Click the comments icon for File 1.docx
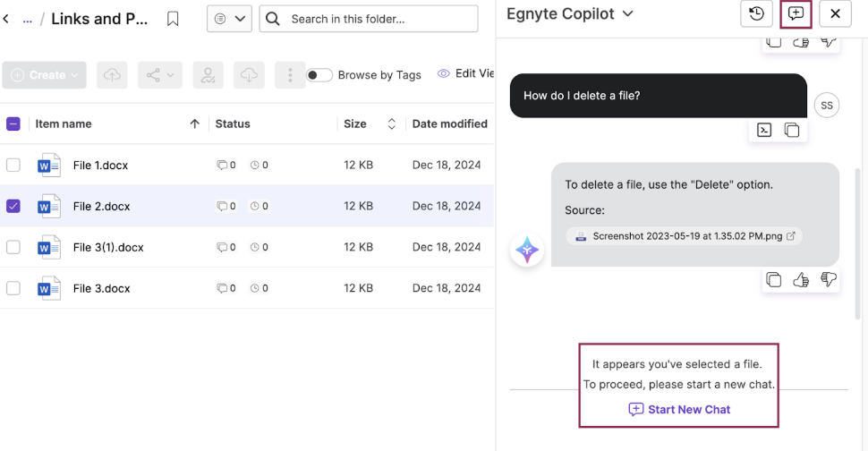Image resolution: width=868 pixels, height=451 pixels. [222, 165]
